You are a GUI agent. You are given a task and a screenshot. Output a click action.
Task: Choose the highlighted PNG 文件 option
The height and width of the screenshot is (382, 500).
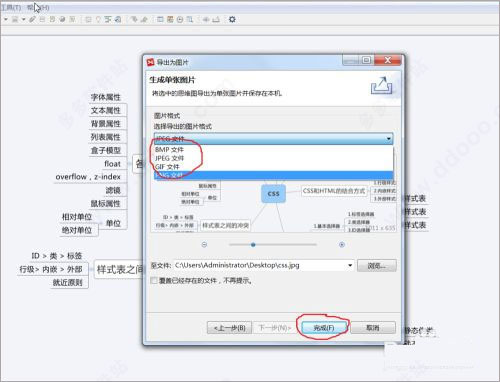tap(274, 175)
